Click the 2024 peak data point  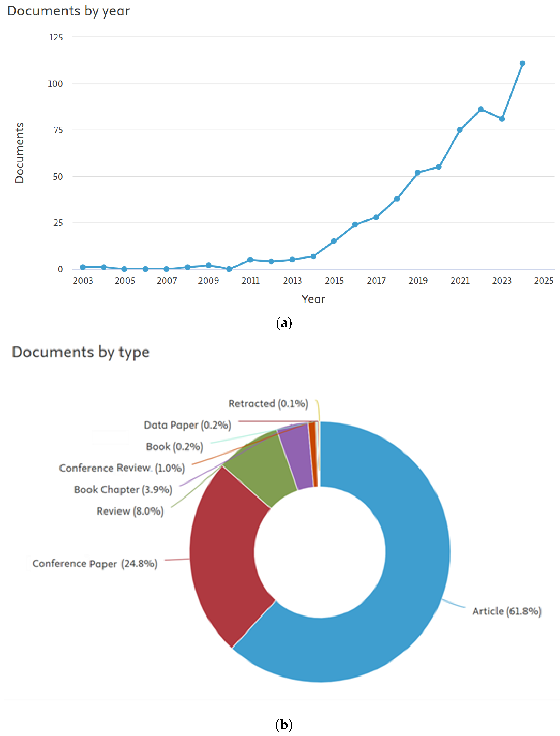[x=522, y=63]
